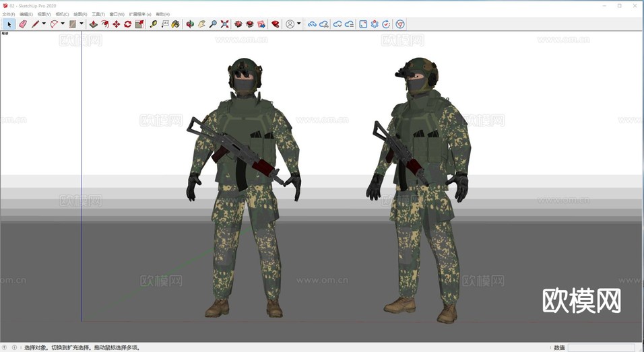Expand the Line tool dropdown arrow
This screenshot has height=352, width=644.
click(x=44, y=24)
